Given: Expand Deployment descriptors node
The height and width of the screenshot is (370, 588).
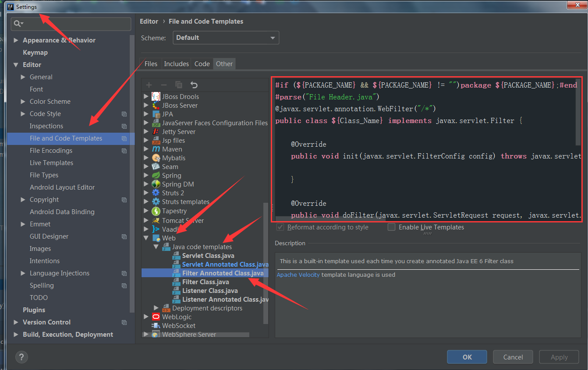Looking at the screenshot, I should pyautogui.click(x=156, y=308).
